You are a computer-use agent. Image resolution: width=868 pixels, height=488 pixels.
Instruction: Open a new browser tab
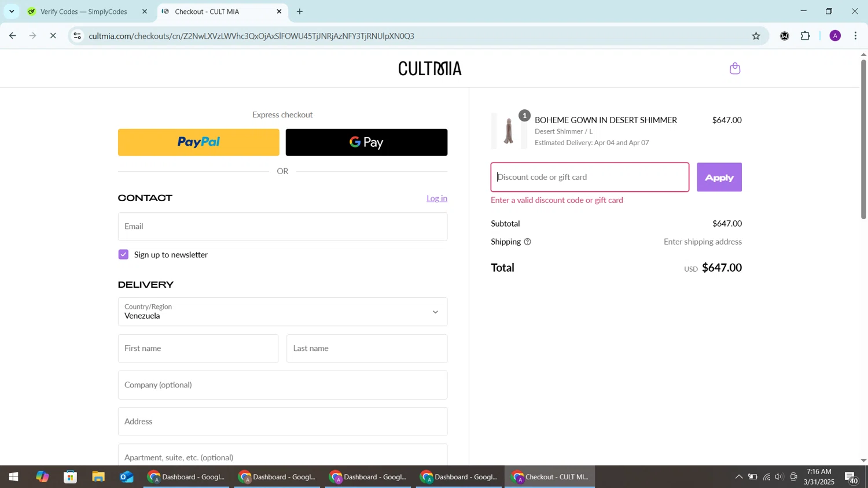point(300,12)
